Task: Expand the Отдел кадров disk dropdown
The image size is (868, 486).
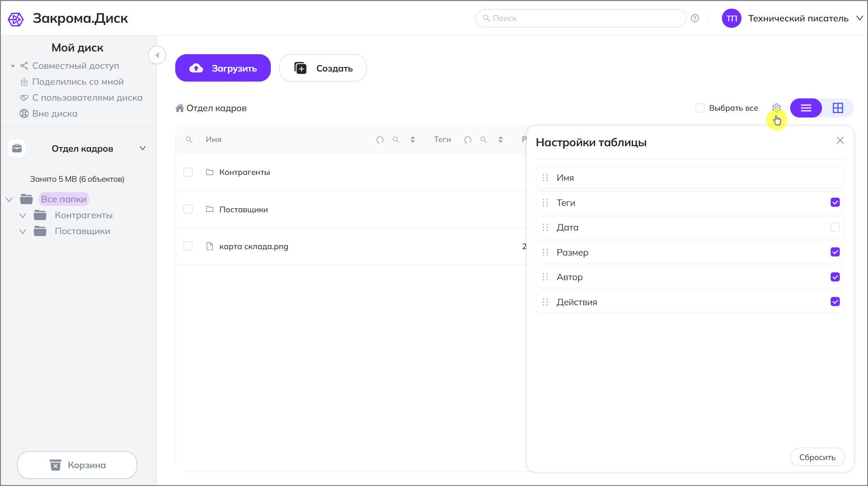Action: [142, 148]
